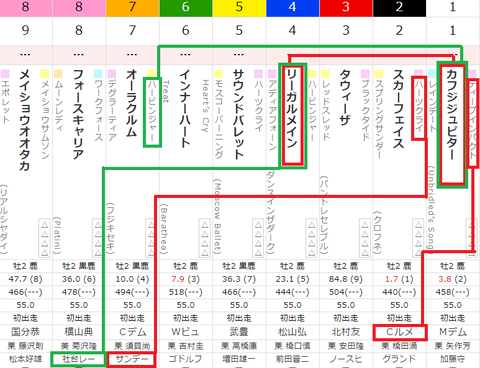This screenshot has width=480, height=368.
Task: Click owner 社台レー
Action: 79,359
